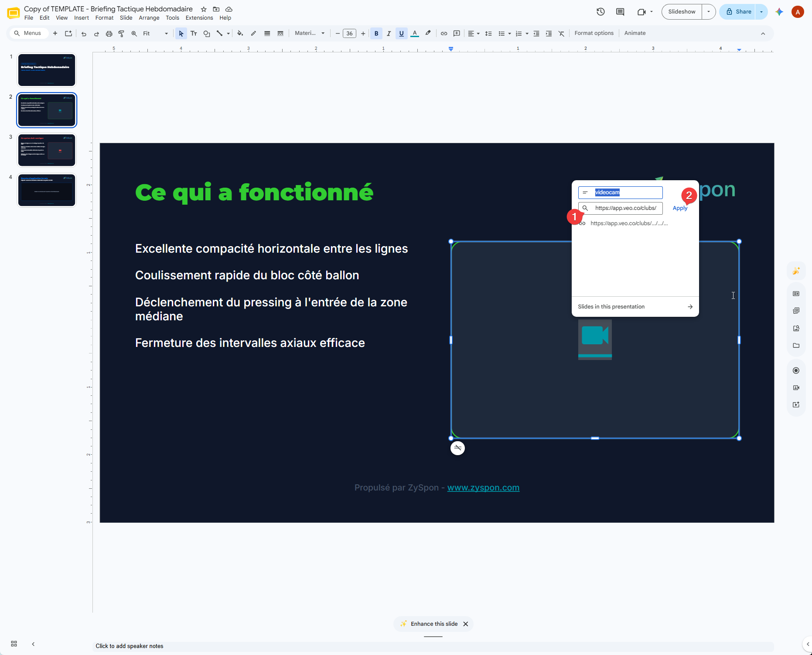This screenshot has height=655, width=812.
Task: Click the Increase indent icon
Action: click(549, 34)
